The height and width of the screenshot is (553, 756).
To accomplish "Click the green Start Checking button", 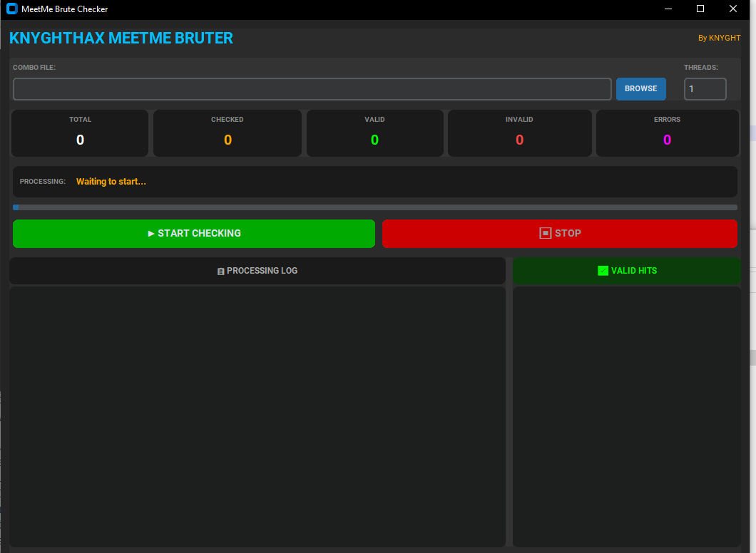I will (x=194, y=234).
